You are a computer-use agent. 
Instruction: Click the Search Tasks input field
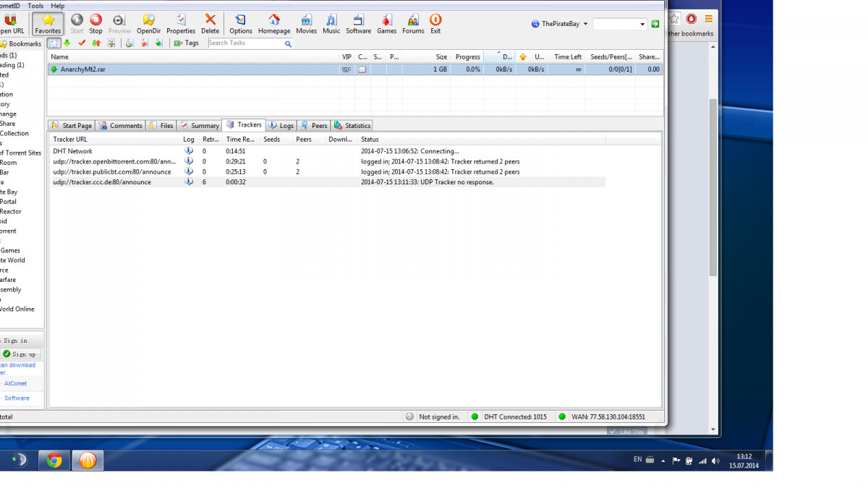click(x=244, y=43)
